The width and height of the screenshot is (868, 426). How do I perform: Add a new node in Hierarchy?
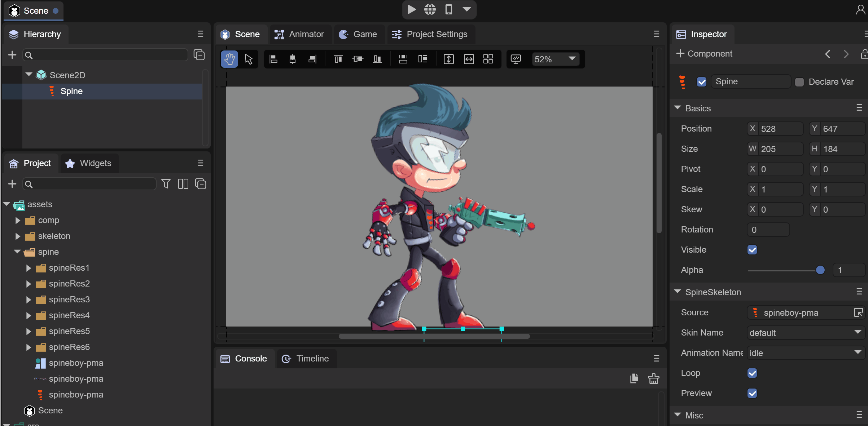[x=12, y=55]
